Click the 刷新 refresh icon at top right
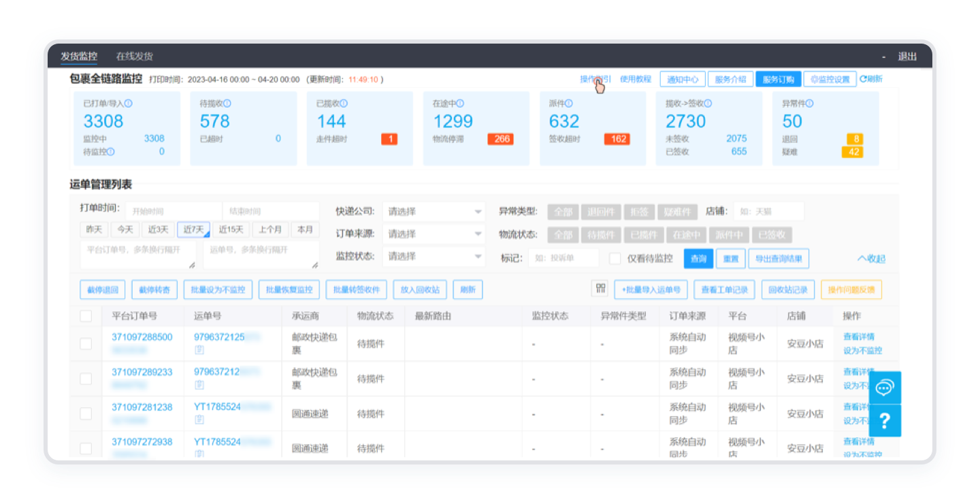 pos(871,79)
